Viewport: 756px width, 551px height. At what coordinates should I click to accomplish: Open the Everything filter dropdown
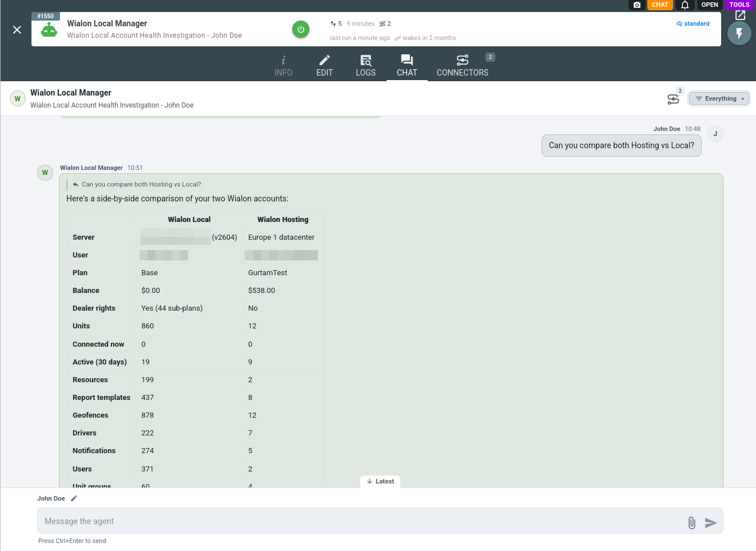(719, 98)
